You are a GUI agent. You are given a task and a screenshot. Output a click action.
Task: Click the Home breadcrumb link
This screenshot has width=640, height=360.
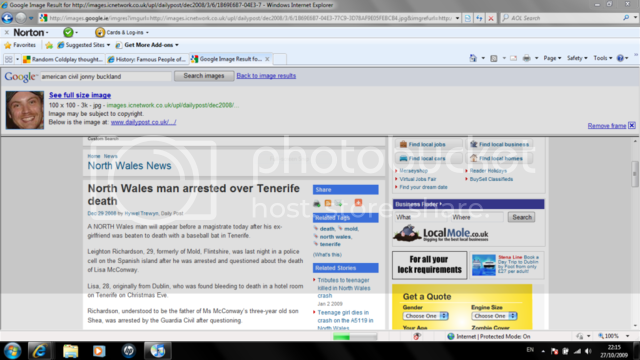tap(93, 156)
